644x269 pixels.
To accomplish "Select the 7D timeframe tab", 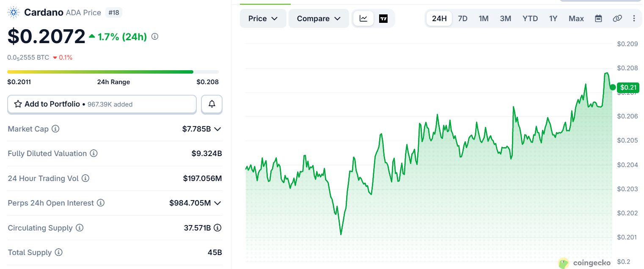I will pos(463,19).
